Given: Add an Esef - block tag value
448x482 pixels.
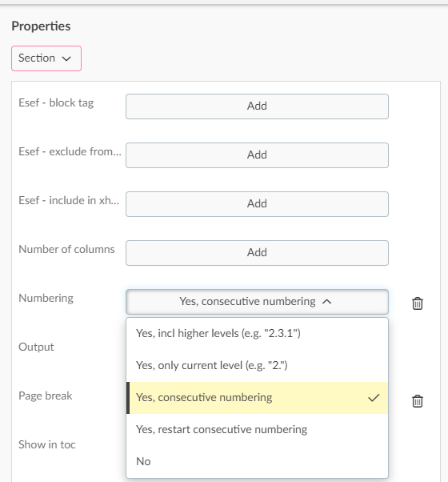Looking at the screenshot, I should tap(257, 106).
